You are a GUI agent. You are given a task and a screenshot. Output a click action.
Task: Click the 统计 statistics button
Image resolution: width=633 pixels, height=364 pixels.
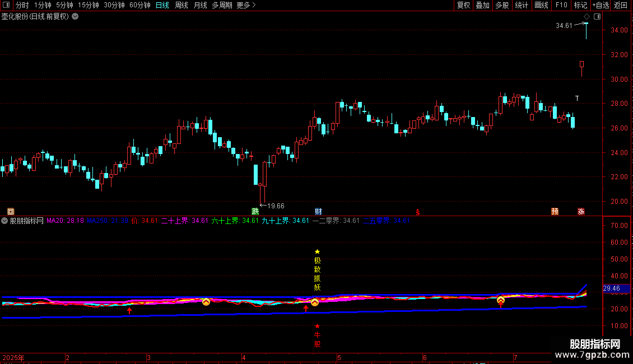(521, 5)
